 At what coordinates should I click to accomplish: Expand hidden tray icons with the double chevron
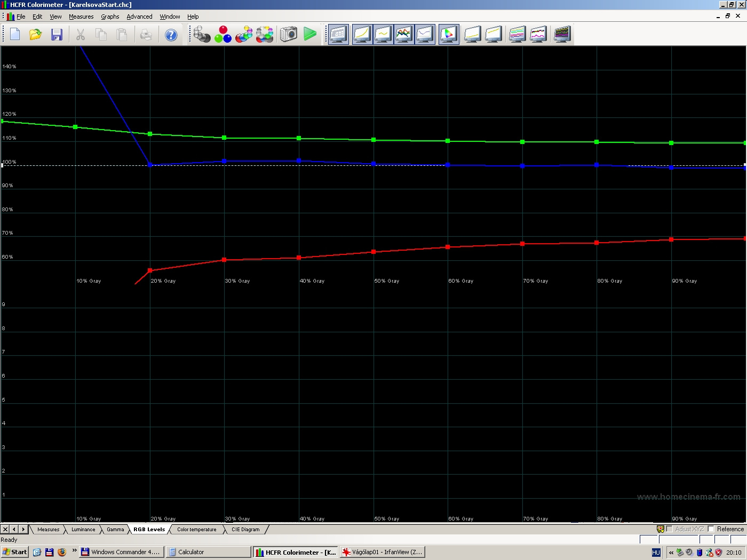(x=671, y=553)
